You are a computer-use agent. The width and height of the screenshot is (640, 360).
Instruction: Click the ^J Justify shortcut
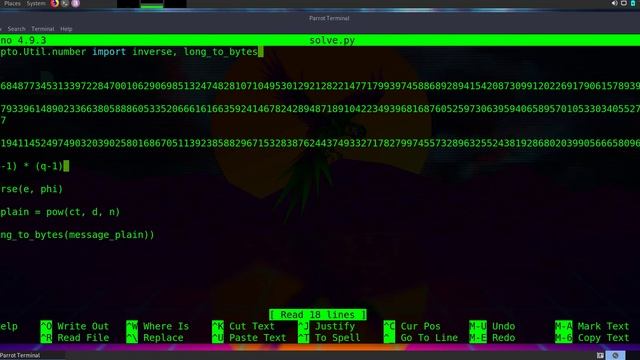tap(327, 326)
